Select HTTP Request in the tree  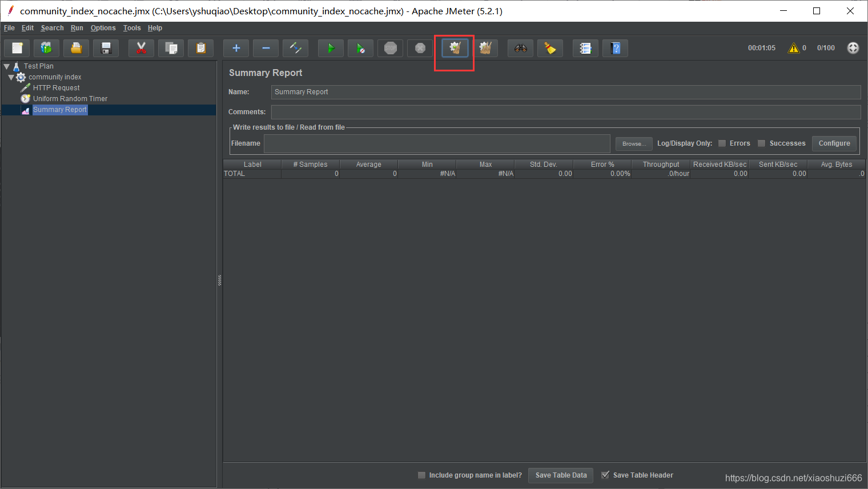(x=56, y=88)
